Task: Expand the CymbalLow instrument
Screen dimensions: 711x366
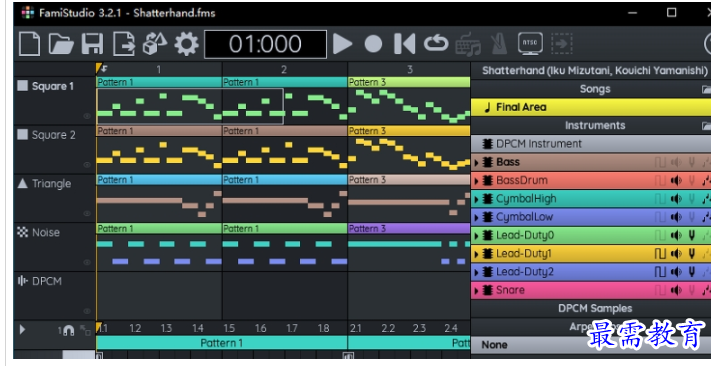Action: tap(477, 217)
